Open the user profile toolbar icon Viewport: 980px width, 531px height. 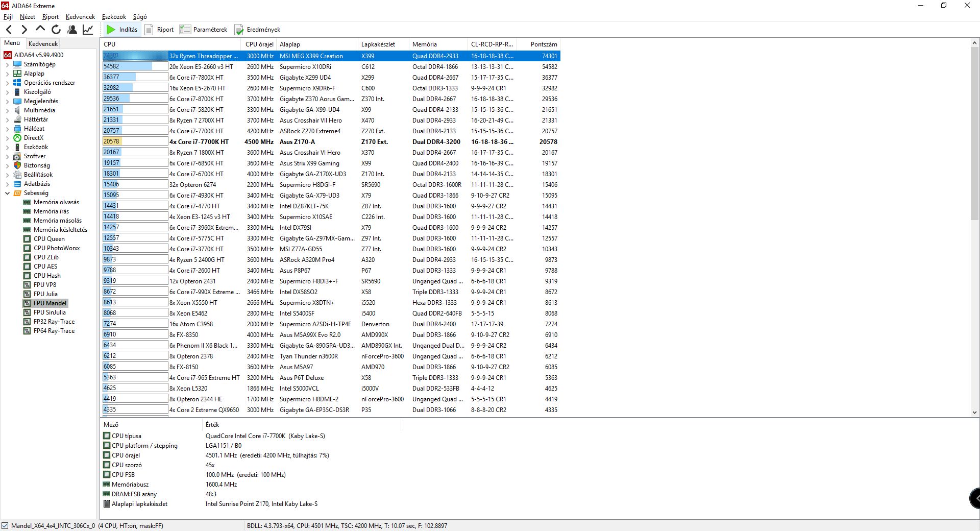pyautogui.click(x=72, y=30)
